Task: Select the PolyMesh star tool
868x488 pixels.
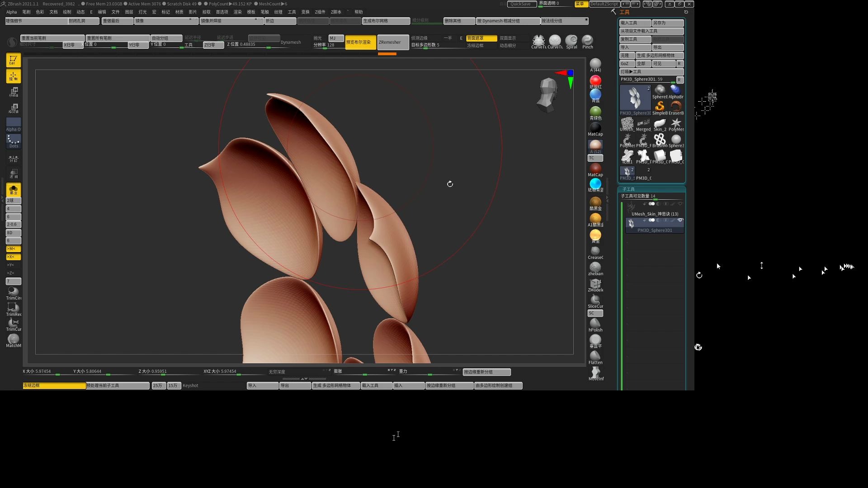Action: pyautogui.click(x=676, y=124)
